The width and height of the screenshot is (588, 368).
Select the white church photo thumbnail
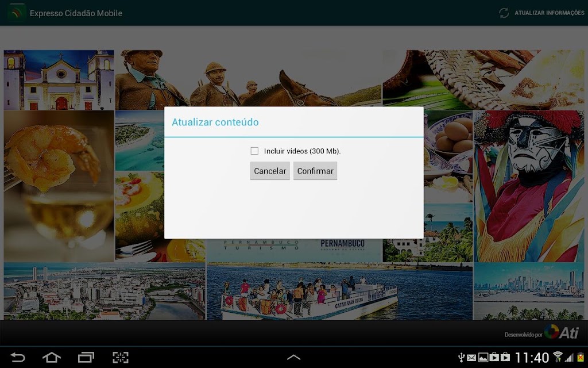[59, 80]
